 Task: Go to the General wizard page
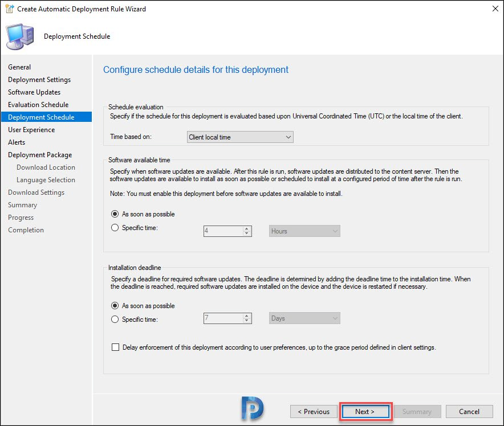point(19,67)
